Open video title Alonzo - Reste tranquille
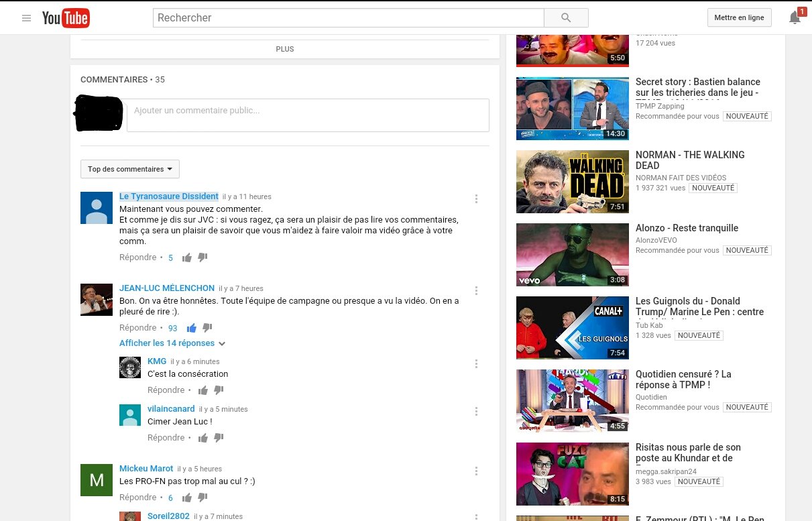 (x=687, y=228)
